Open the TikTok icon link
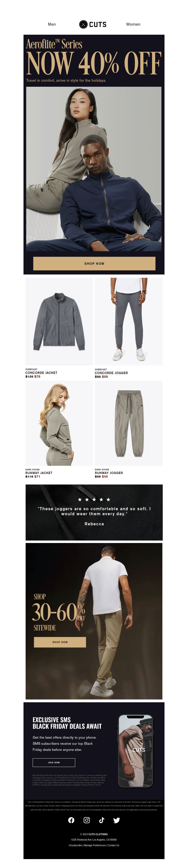This screenshot has width=188, height=868. tap(102, 820)
